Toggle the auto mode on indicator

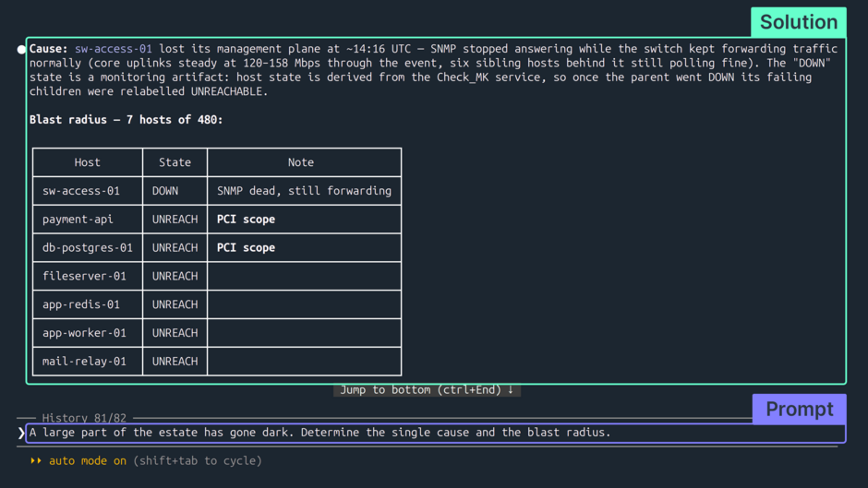pyautogui.click(x=88, y=461)
